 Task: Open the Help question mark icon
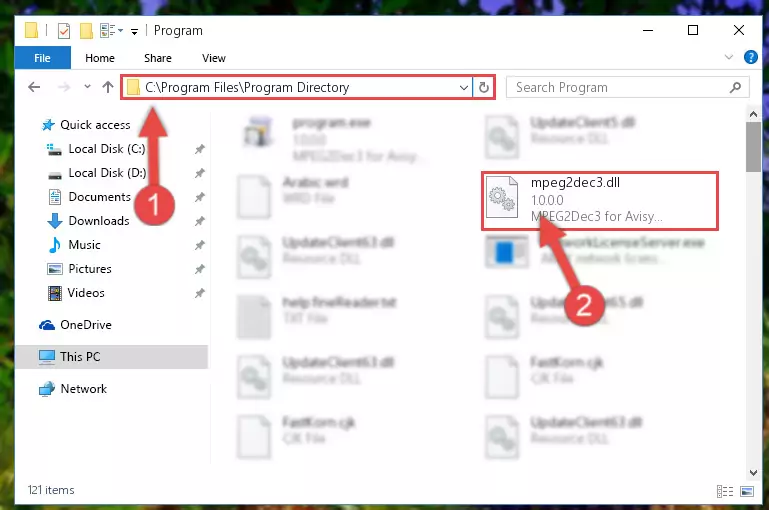click(x=750, y=57)
